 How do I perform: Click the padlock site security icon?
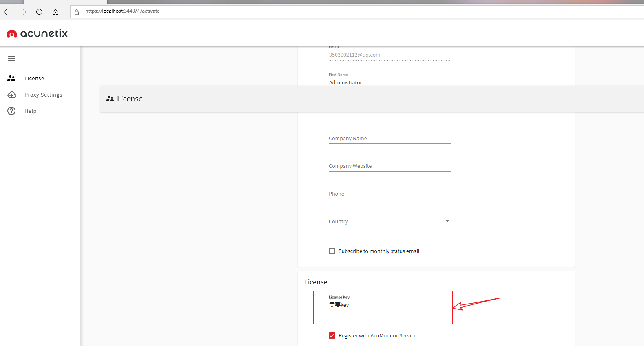(x=77, y=12)
